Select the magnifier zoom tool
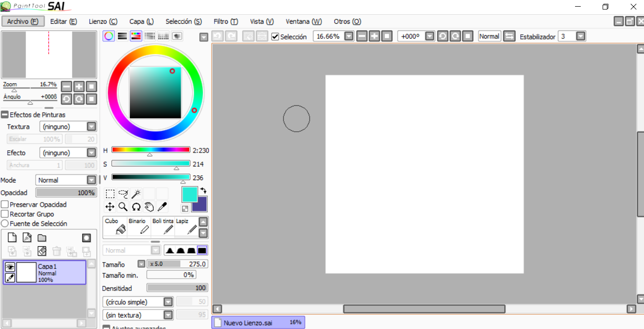This screenshot has height=329, width=644. (x=123, y=206)
